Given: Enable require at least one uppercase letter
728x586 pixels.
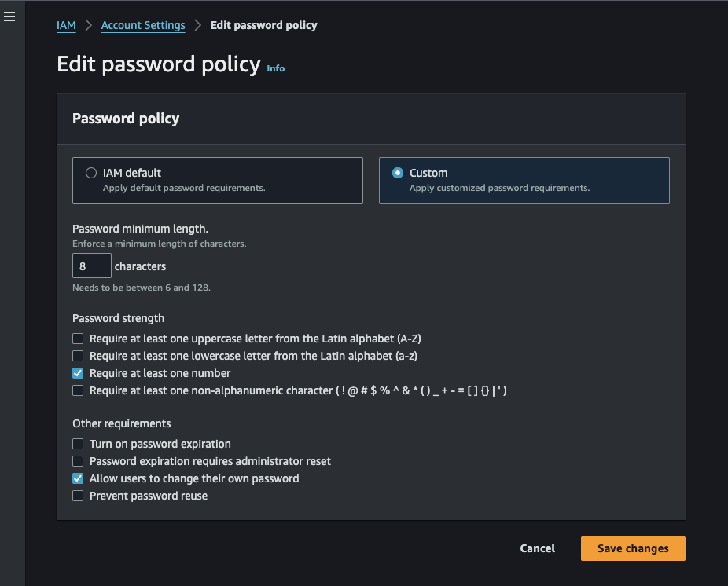Looking at the screenshot, I should [x=78, y=339].
